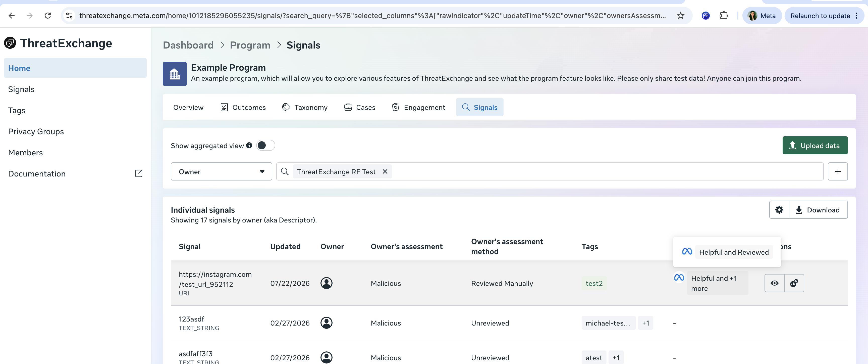The height and width of the screenshot is (364, 868).
Task: View the instagram signal with the eye icon
Action: click(x=774, y=283)
